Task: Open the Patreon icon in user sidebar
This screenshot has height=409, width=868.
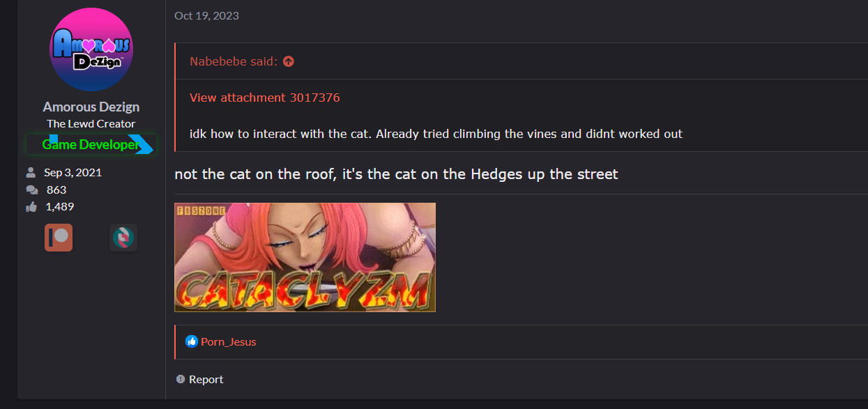Action: [59, 238]
